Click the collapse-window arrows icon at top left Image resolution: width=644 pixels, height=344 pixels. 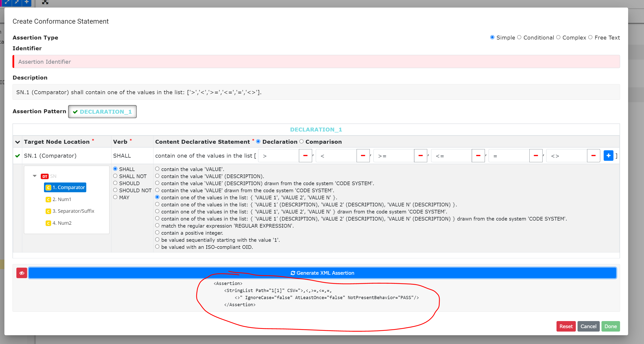point(17,2)
